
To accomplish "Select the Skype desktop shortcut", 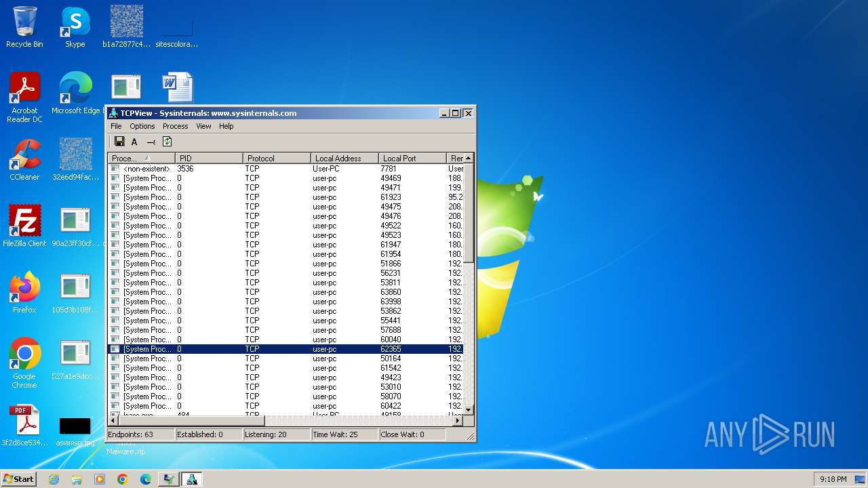I will 75,27.
